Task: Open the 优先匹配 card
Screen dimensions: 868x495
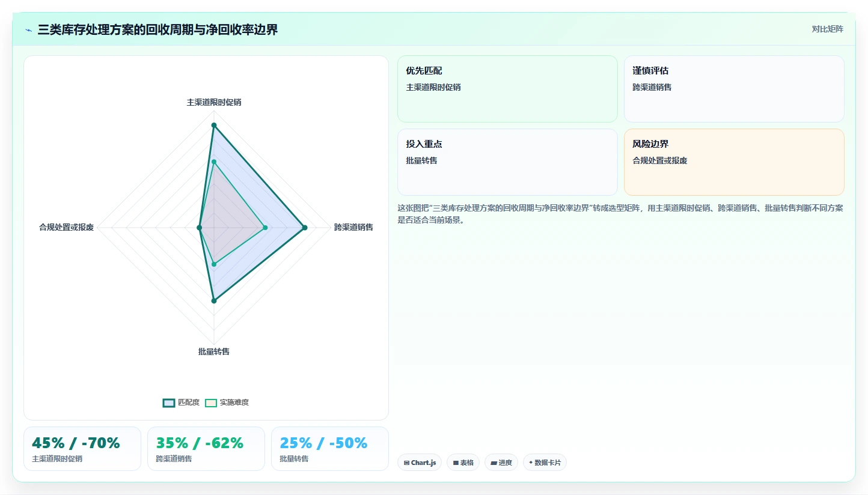Action: tap(507, 89)
